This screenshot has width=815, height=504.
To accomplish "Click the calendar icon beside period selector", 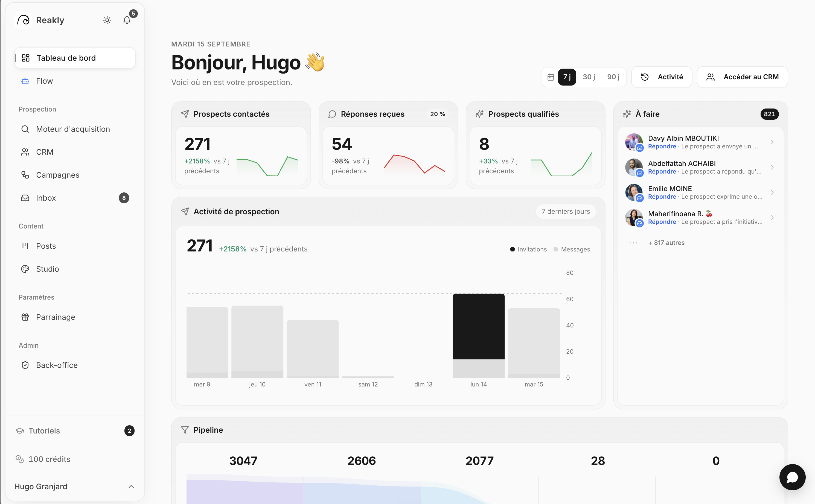I will (x=551, y=77).
